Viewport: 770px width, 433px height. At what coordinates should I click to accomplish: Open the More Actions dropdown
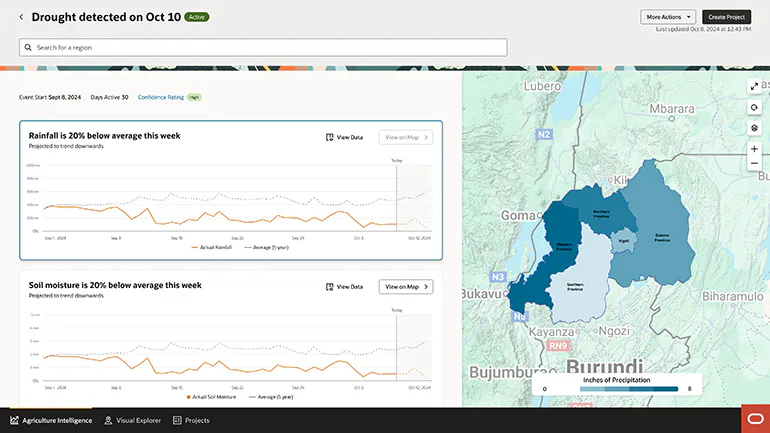click(x=668, y=17)
